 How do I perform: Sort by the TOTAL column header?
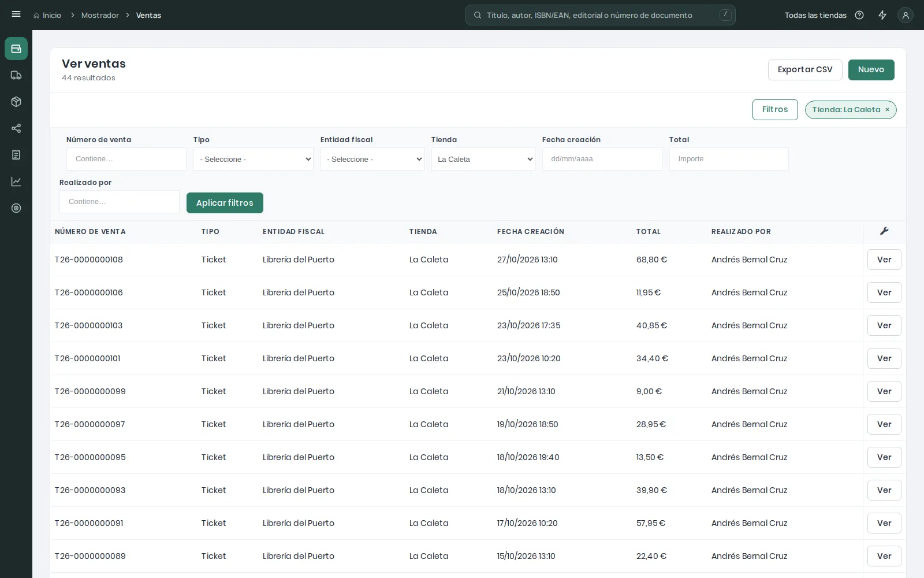pyautogui.click(x=649, y=232)
